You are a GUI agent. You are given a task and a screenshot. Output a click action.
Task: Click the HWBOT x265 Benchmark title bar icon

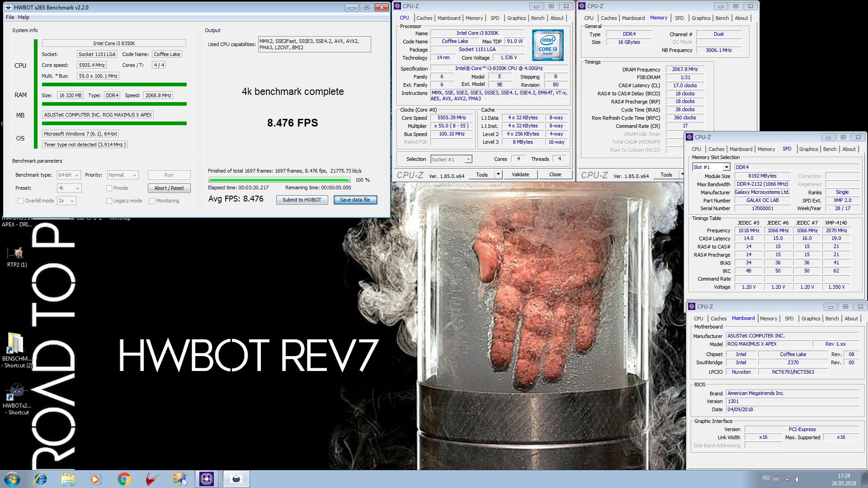click(x=8, y=7)
